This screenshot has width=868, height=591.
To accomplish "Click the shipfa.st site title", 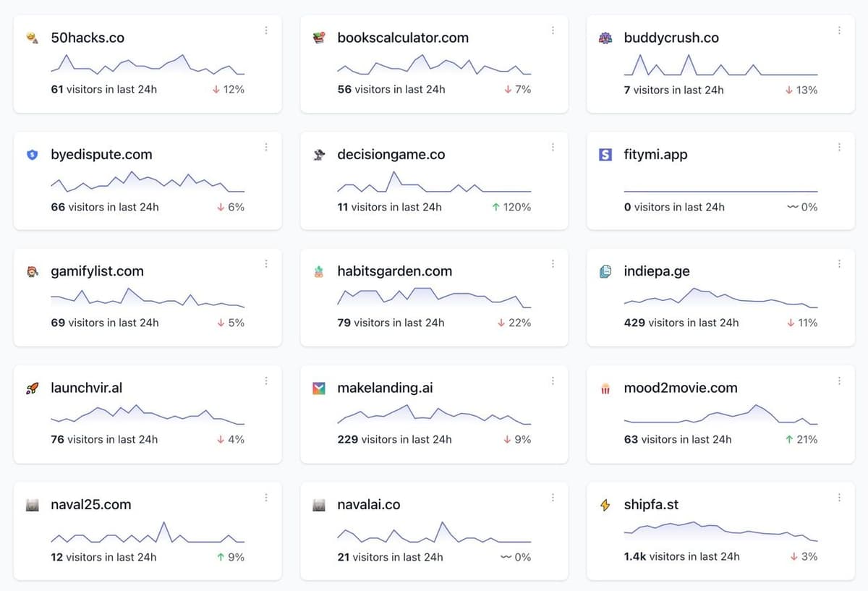I will pos(651,505).
